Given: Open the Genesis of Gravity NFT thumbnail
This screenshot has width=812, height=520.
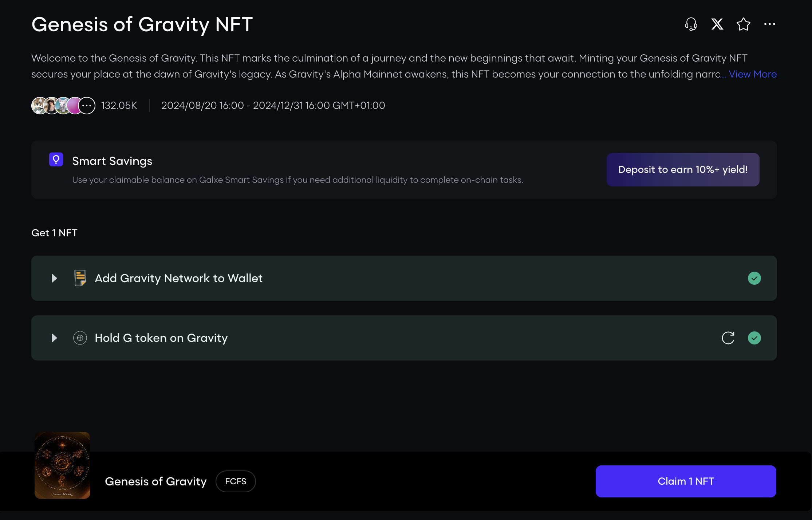Looking at the screenshot, I should pyautogui.click(x=62, y=465).
